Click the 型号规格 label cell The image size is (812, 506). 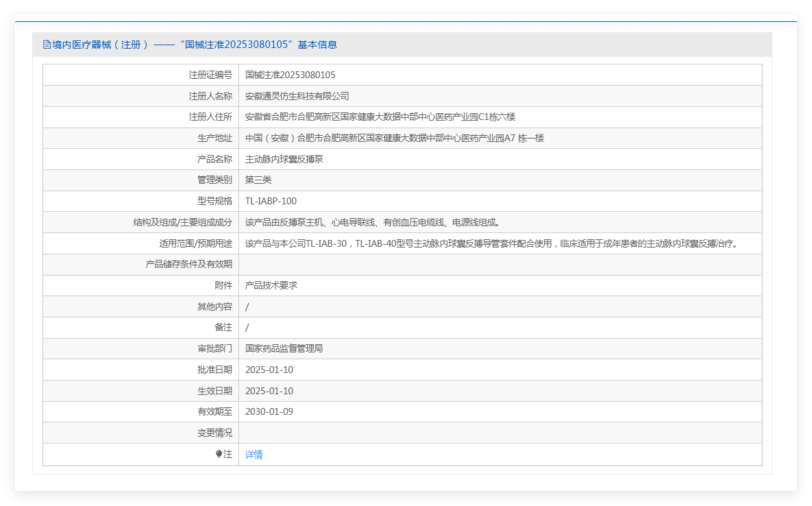pyautogui.click(x=141, y=202)
